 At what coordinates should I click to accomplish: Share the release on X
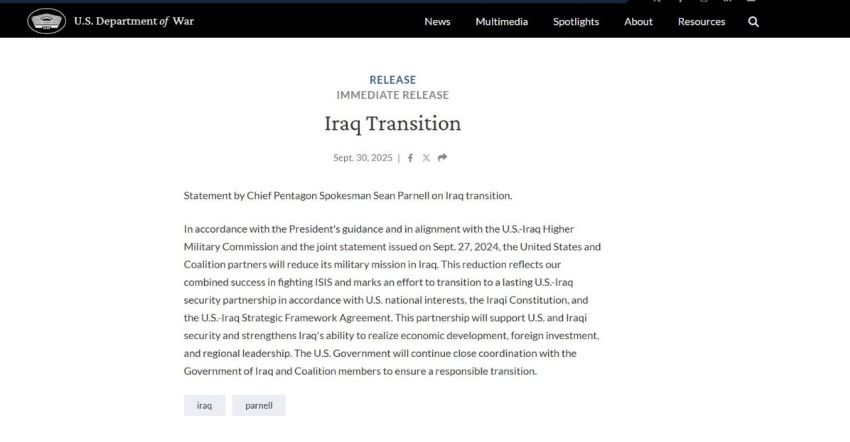(425, 158)
